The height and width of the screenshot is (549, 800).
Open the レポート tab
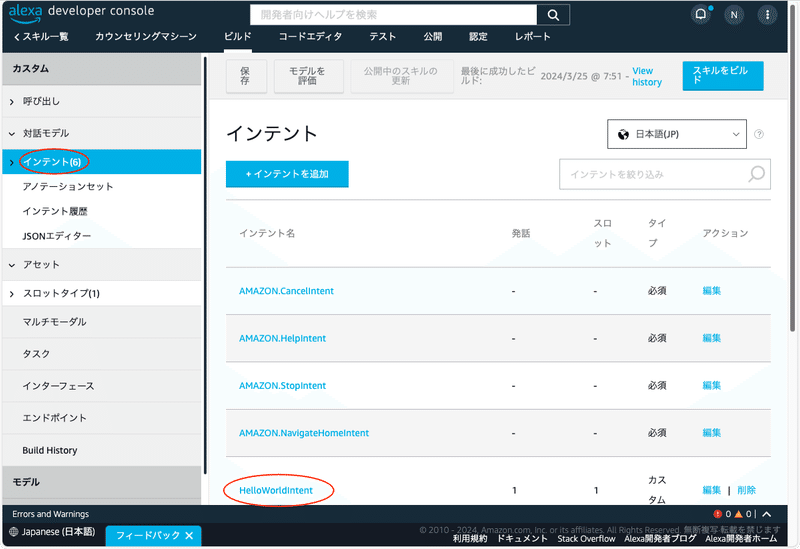point(533,37)
